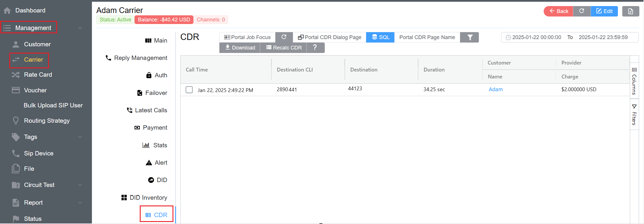Viewport: 644px width, 224px height.
Task: Open the Dashboard home icon
Action: click(7, 11)
